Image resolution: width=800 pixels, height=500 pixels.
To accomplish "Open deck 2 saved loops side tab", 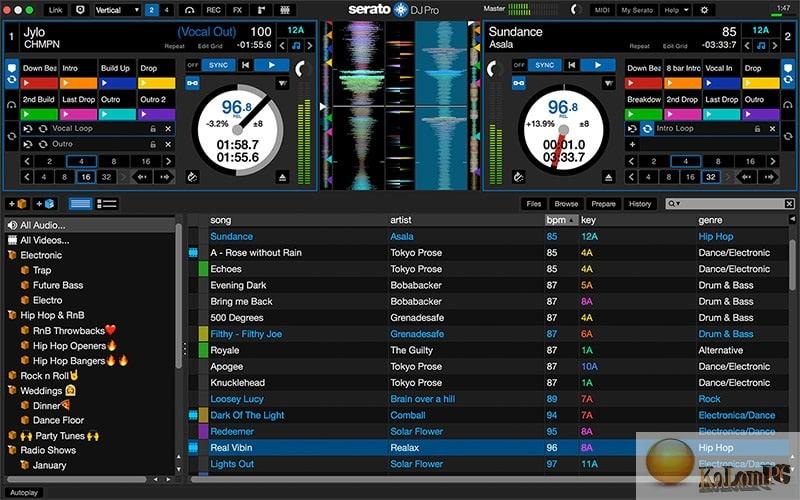I will click(788, 136).
